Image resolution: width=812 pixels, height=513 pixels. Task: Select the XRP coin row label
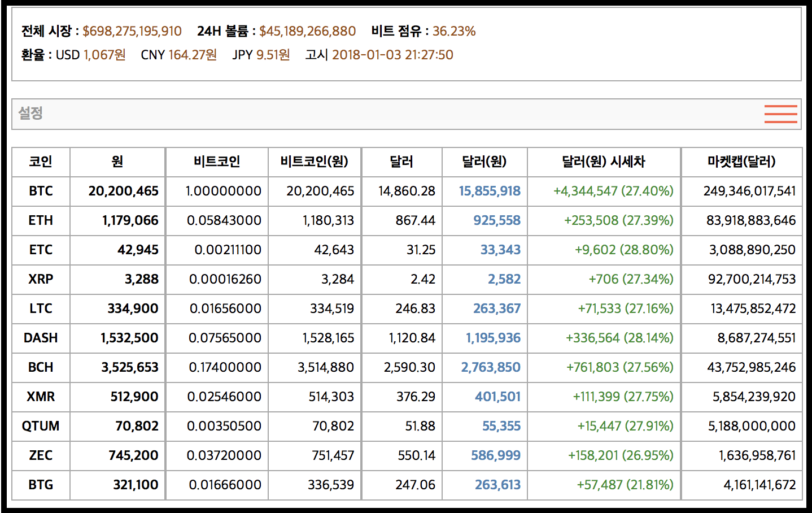(41, 280)
